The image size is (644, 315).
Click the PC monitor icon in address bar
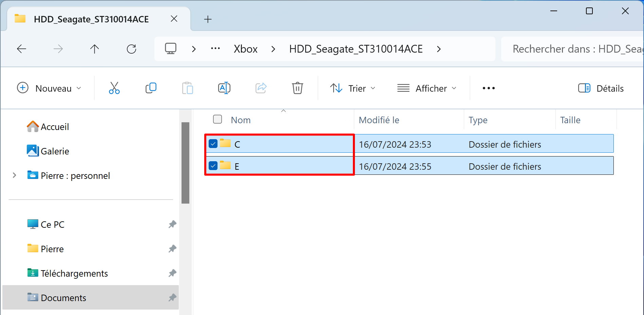click(x=171, y=49)
